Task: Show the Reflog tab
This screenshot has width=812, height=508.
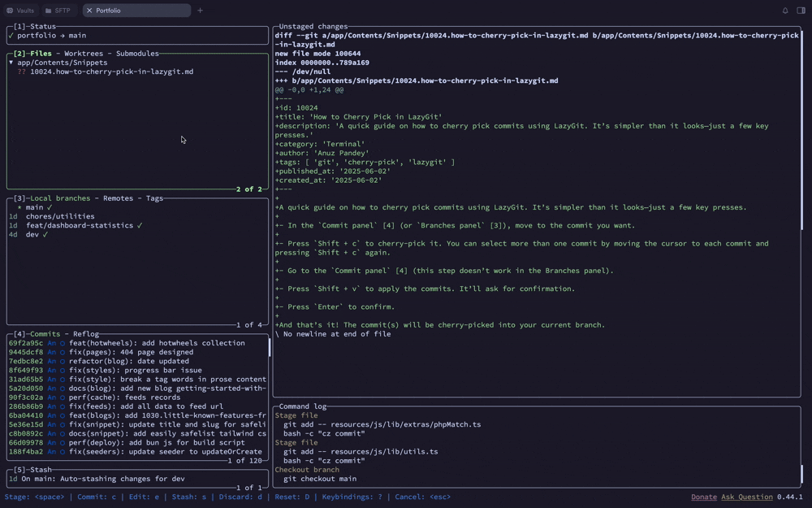Action: pyautogui.click(x=85, y=334)
